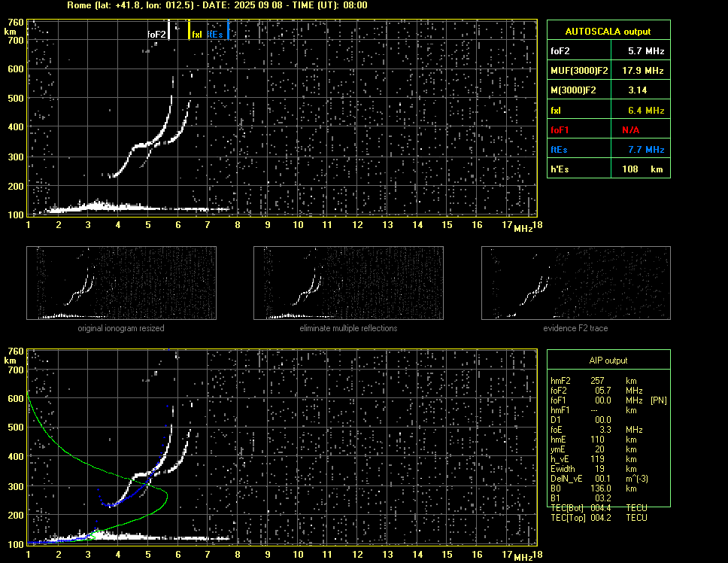The image size is (728, 563).
Task: Click the red foF1 N/A value
Action: [630, 130]
